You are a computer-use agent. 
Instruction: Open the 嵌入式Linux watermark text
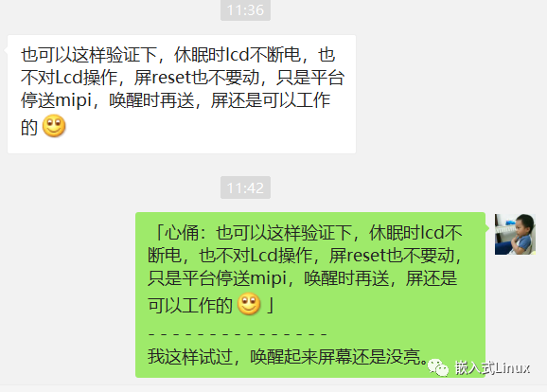(x=492, y=368)
